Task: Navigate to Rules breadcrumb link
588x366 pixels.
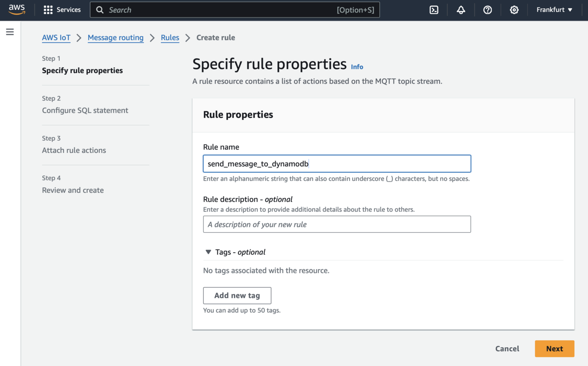Action: click(x=170, y=38)
